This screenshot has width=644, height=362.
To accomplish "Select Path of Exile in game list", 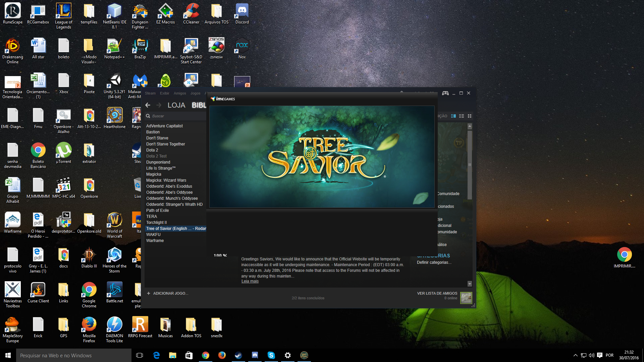I will 157,210.
